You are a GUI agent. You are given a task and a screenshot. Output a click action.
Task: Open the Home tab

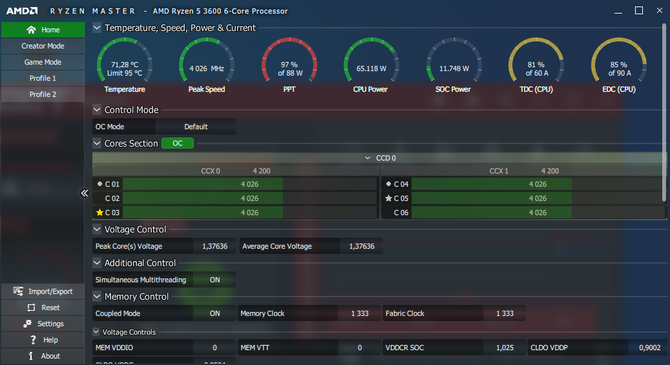tap(43, 29)
